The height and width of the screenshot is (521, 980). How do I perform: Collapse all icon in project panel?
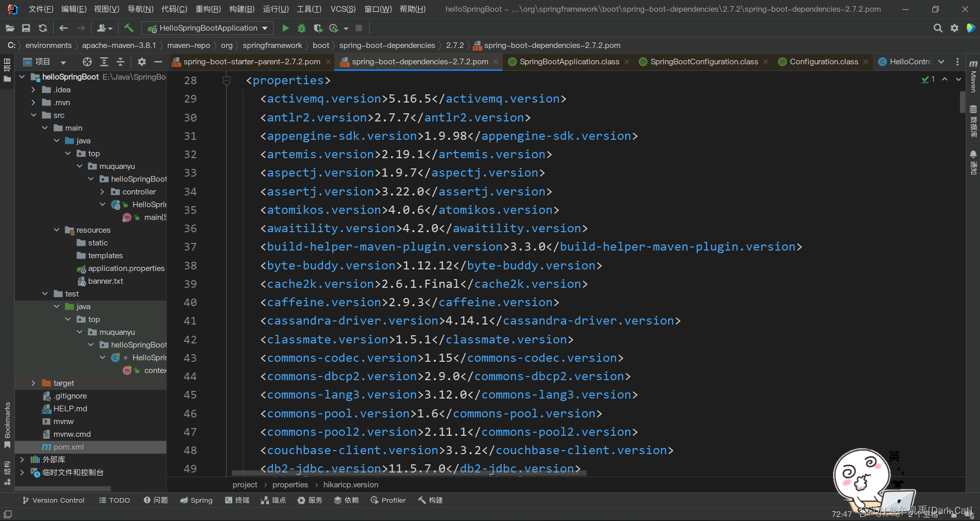coord(120,62)
